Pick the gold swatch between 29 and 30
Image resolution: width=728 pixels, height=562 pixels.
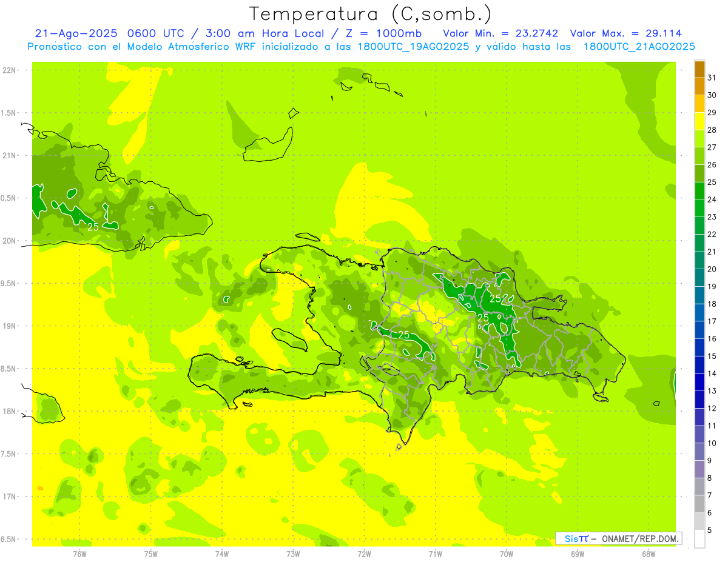click(699, 104)
